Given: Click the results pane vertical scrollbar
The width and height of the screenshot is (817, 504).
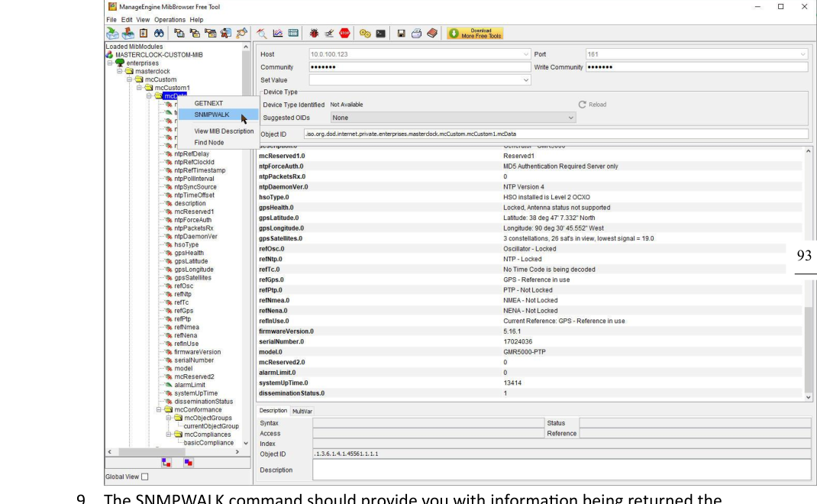Looking at the screenshot, I should 808,349.
